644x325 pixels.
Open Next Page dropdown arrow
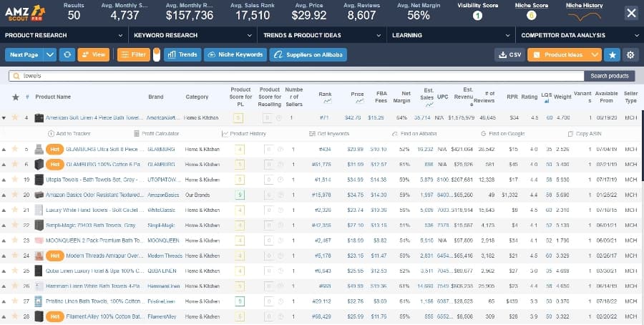point(50,54)
